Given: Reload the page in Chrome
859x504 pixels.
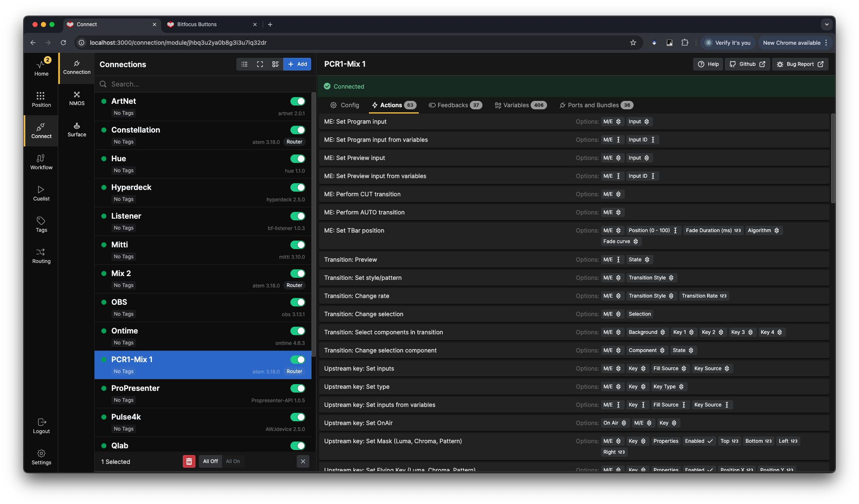Looking at the screenshot, I should [x=63, y=43].
